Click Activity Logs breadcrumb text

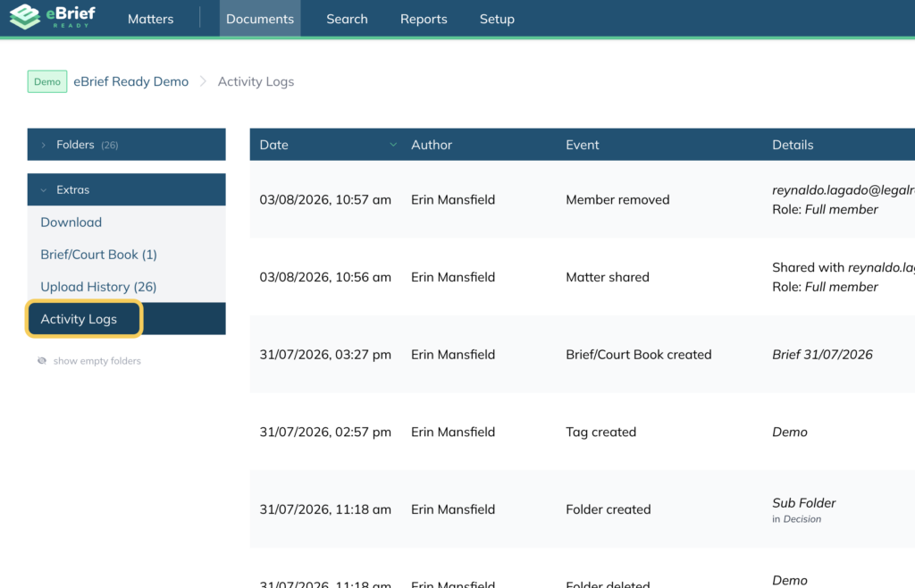tap(256, 81)
